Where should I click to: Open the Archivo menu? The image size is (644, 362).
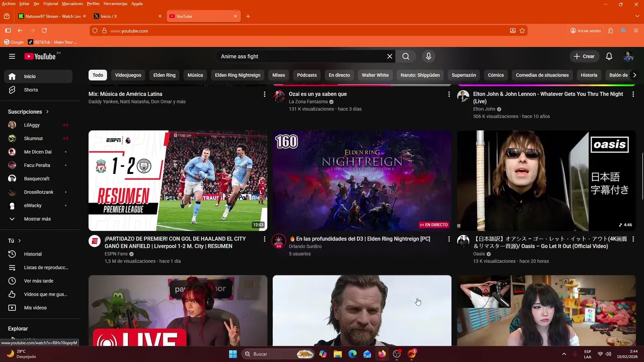pos(9,4)
